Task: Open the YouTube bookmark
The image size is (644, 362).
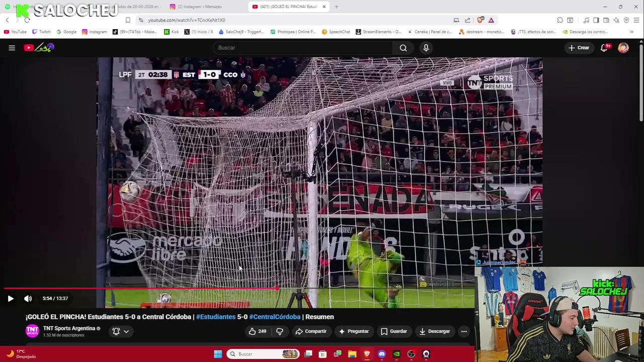Action: (15, 32)
